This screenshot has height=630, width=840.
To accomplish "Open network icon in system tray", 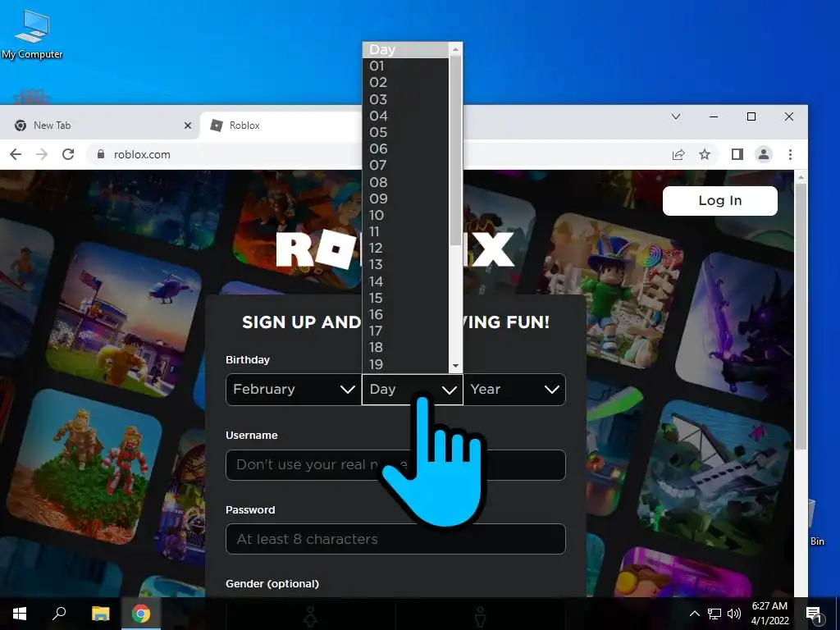I will pyautogui.click(x=714, y=614).
